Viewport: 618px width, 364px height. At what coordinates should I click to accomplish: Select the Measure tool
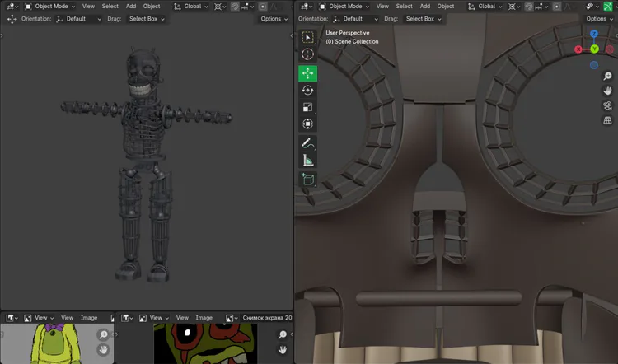[x=307, y=161]
